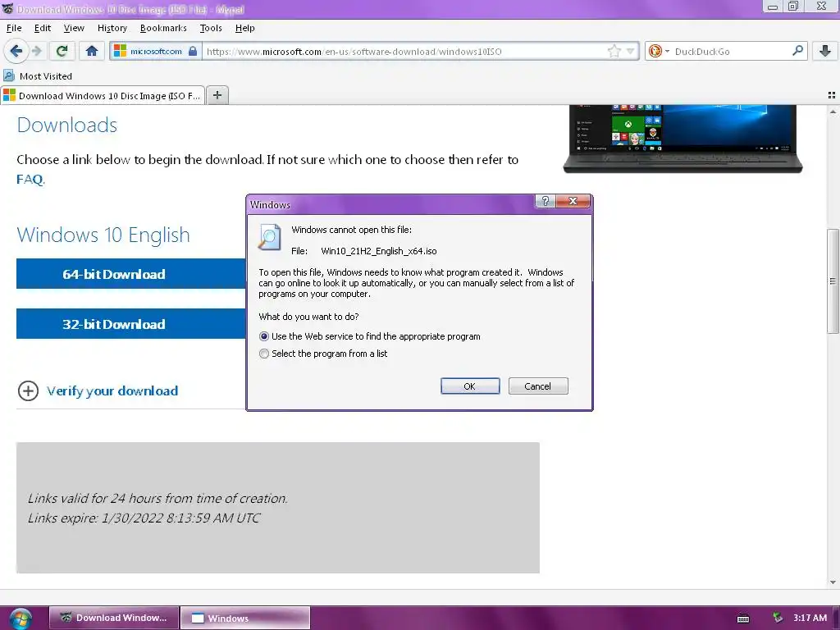
Task: Open the downloads arrow button
Action: [825, 52]
